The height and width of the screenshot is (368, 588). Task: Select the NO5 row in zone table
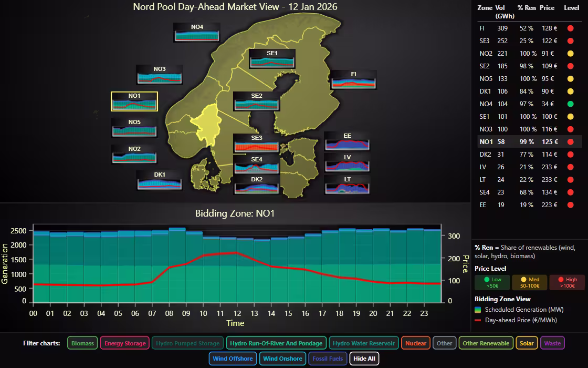point(529,79)
